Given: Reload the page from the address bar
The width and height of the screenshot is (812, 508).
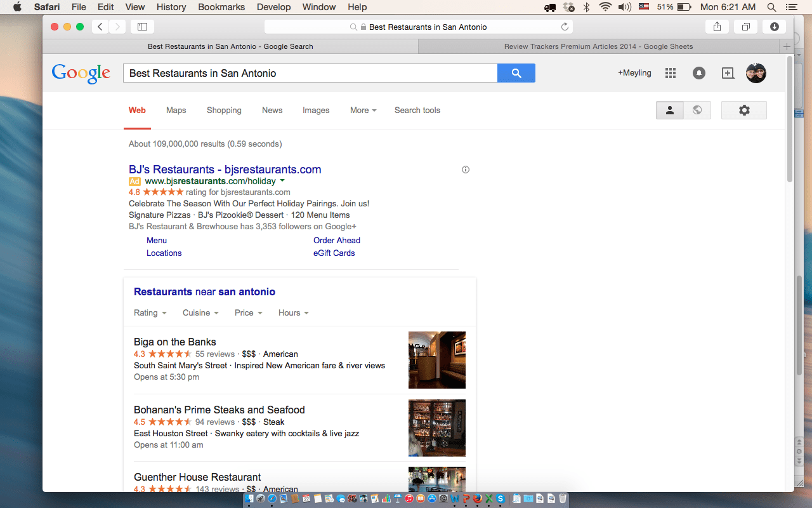Looking at the screenshot, I should click(x=565, y=27).
